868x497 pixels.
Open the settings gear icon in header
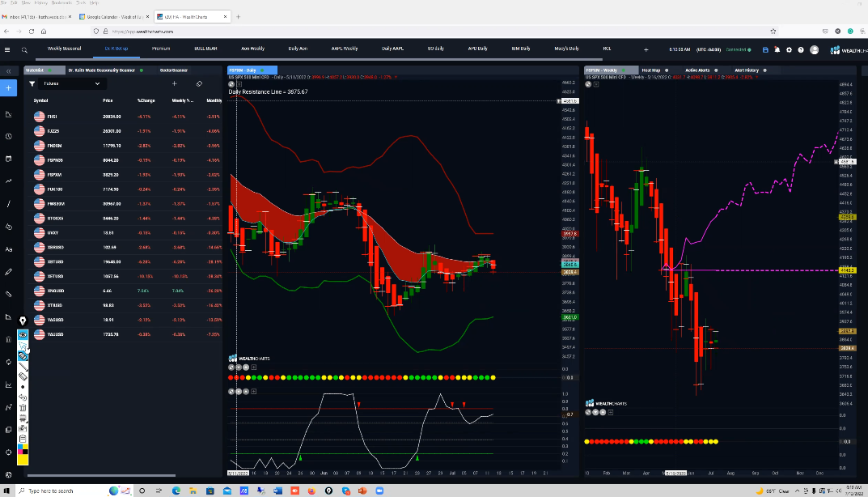point(790,50)
